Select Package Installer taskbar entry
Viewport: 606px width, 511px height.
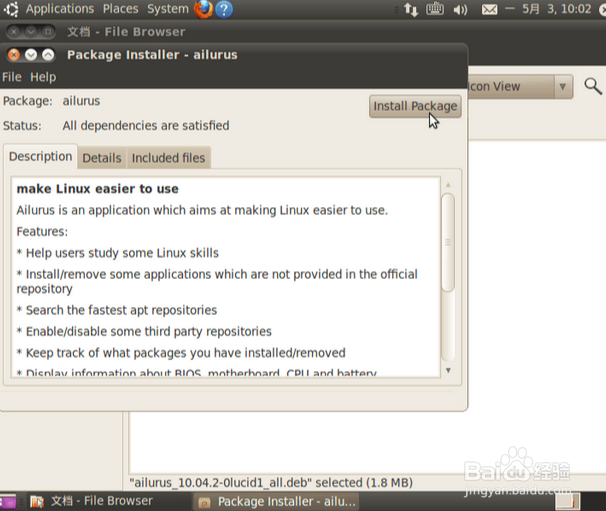click(x=277, y=502)
